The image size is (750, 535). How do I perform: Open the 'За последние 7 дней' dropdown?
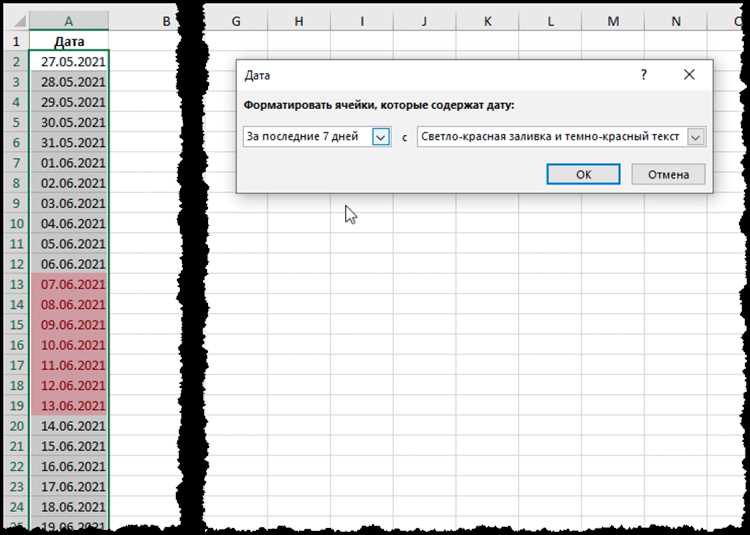(381, 137)
